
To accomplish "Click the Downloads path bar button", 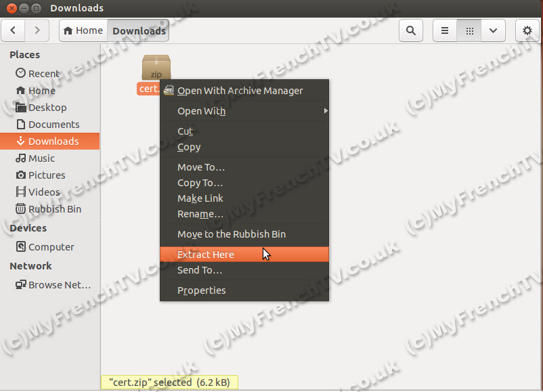I will pos(139,30).
